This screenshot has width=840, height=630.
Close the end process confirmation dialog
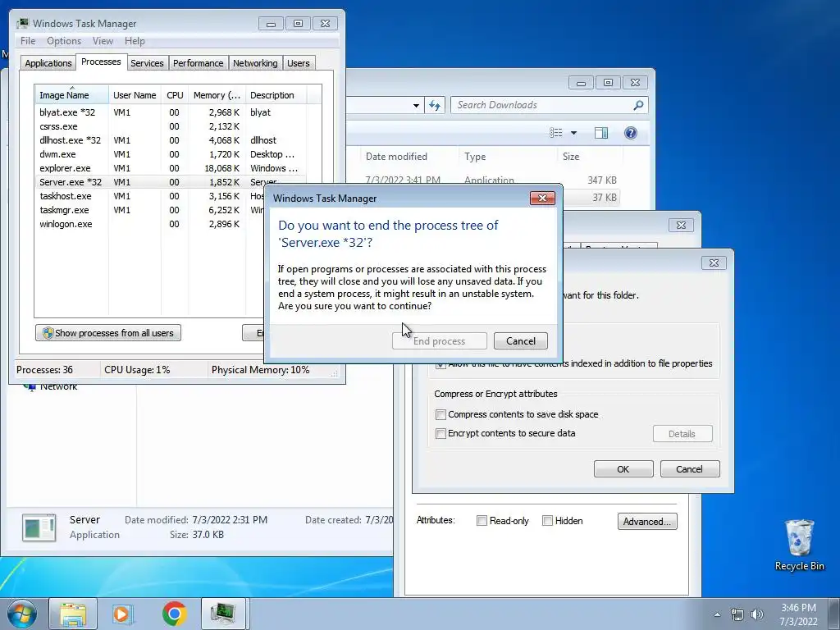tap(542, 199)
